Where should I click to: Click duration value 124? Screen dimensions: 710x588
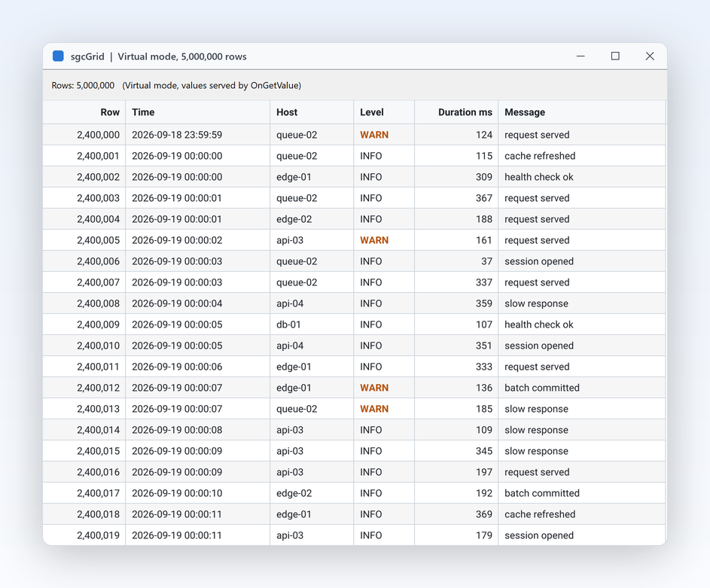click(483, 135)
